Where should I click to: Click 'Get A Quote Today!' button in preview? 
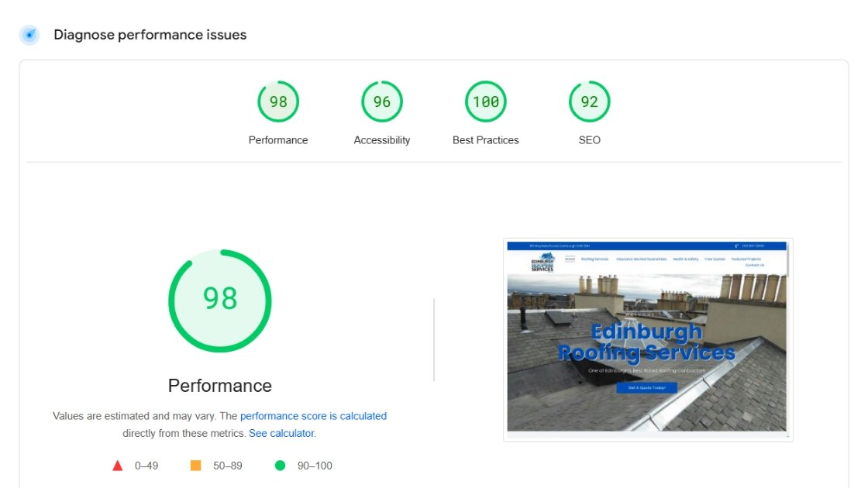646,387
